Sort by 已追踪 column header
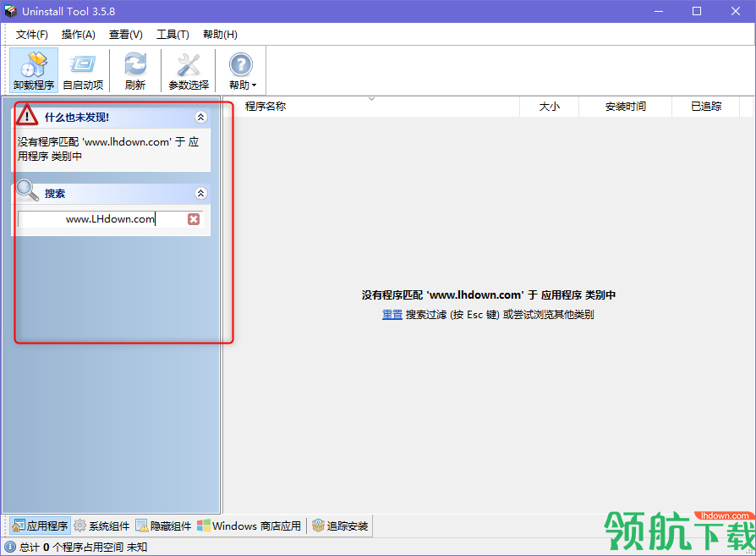This screenshot has width=756, height=556. 706,106
